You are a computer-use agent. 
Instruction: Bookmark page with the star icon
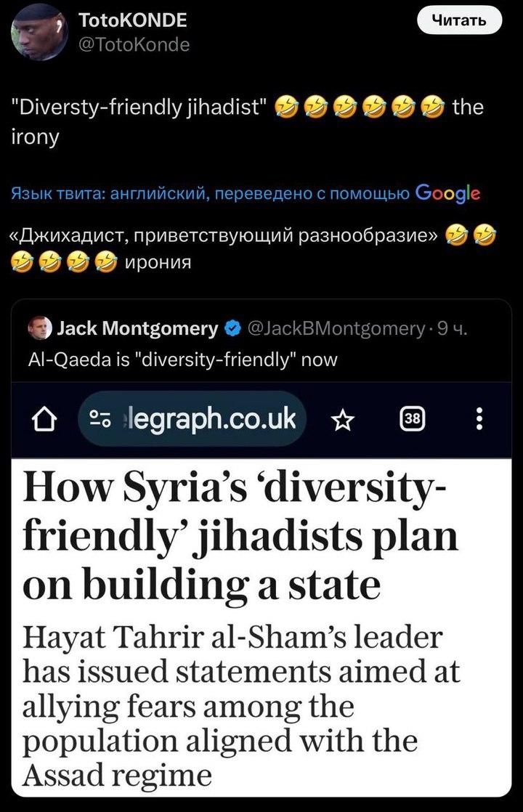coord(343,420)
